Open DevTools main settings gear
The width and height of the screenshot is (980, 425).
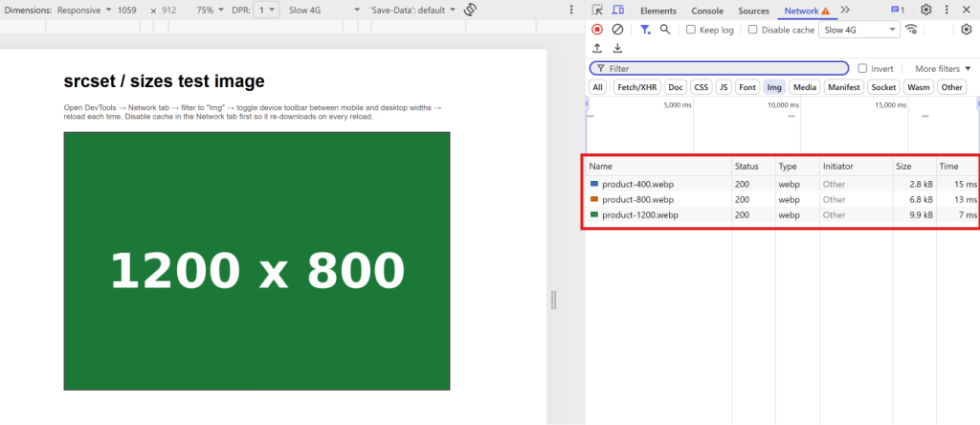(x=926, y=10)
